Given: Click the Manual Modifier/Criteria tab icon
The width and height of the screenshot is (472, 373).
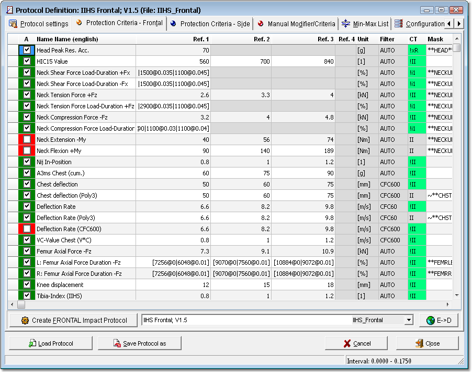Looking at the screenshot, I should 261,24.
